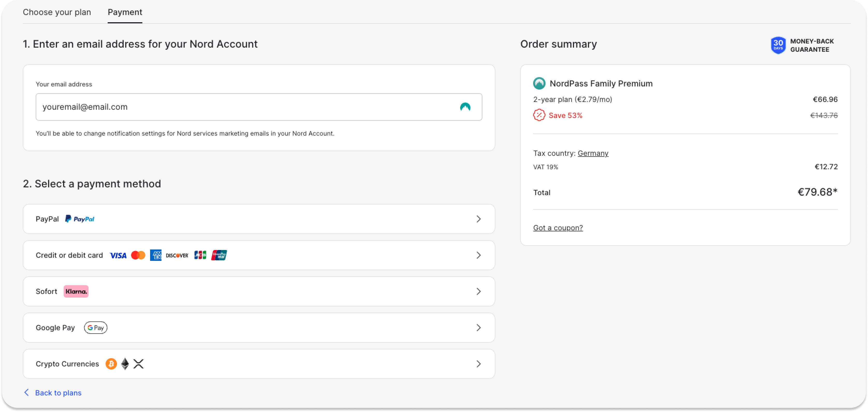The height and width of the screenshot is (412, 868).
Task: Expand the Credit or debit card chevron
Action: click(x=479, y=255)
